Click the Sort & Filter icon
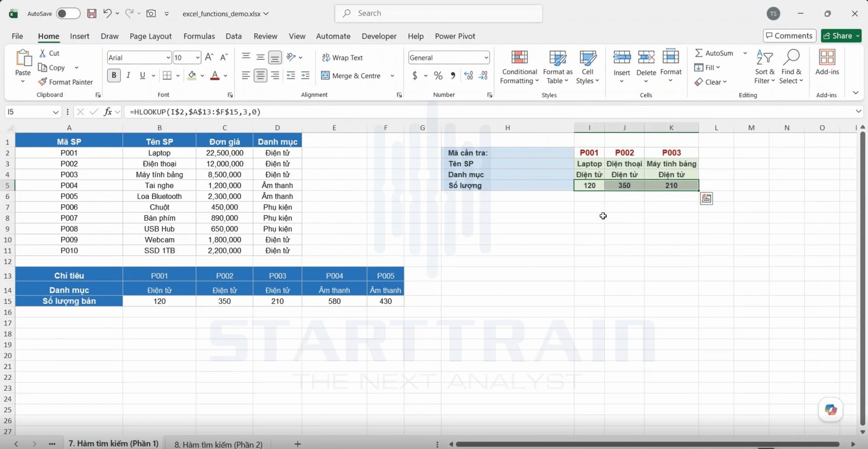The width and height of the screenshot is (868, 449). (764, 57)
